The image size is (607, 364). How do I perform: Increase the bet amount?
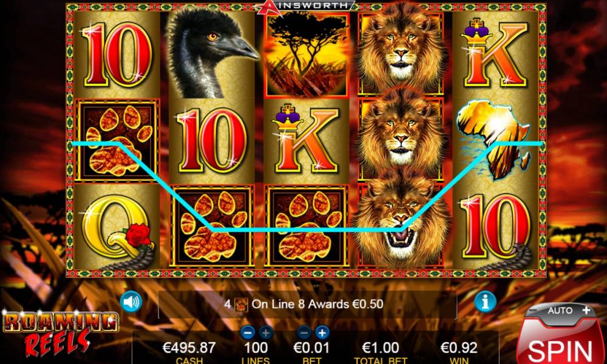[322, 332]
